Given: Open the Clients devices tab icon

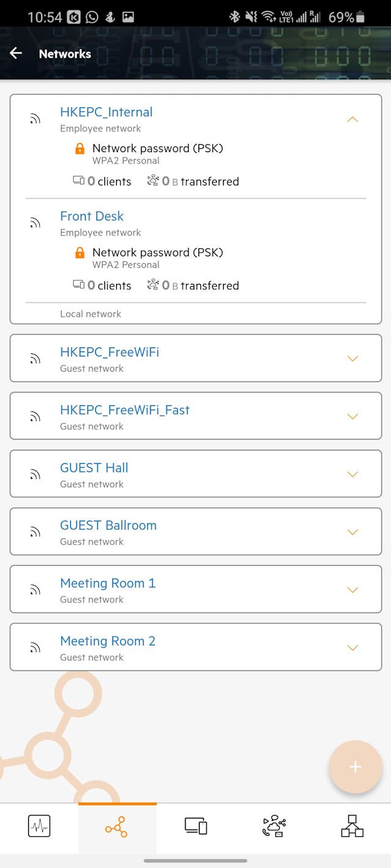Looking at the screenshot, I should (195, 826).
